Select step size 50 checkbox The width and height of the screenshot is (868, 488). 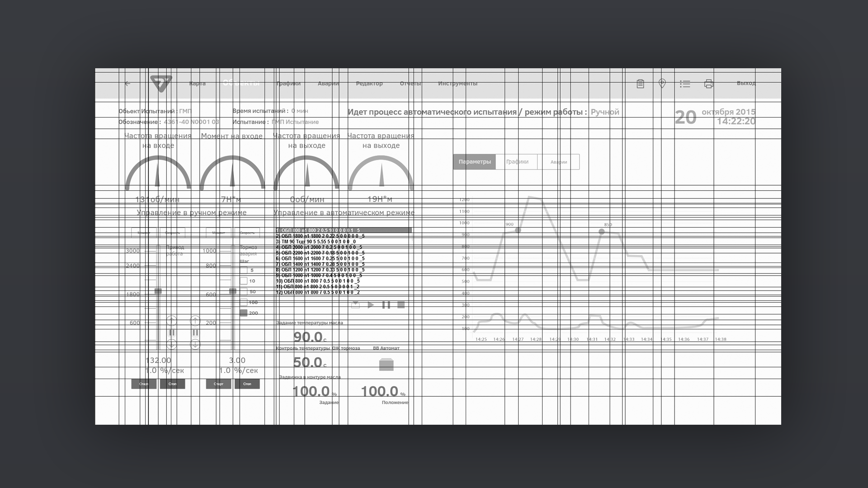[244, 291]
